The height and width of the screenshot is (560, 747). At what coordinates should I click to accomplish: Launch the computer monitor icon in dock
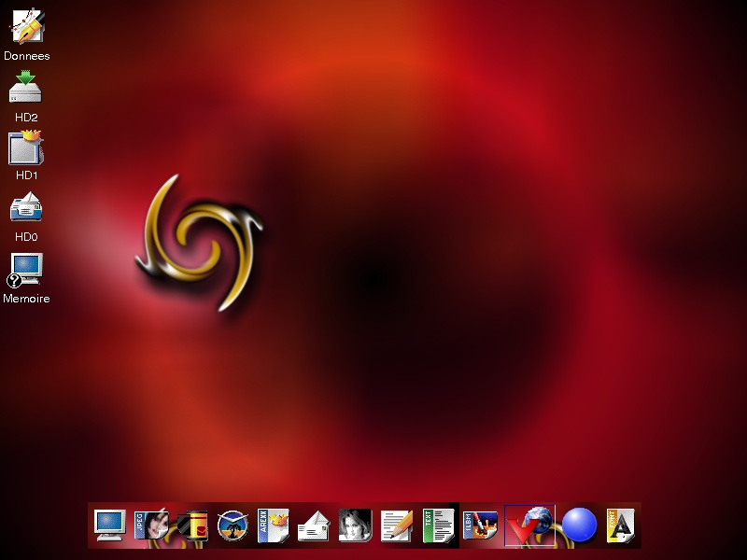point(109,525)
